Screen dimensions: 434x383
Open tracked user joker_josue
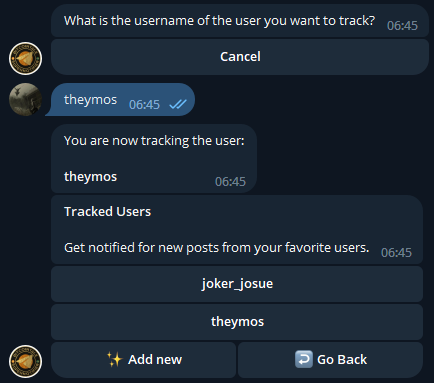click(x=237, y=284)
